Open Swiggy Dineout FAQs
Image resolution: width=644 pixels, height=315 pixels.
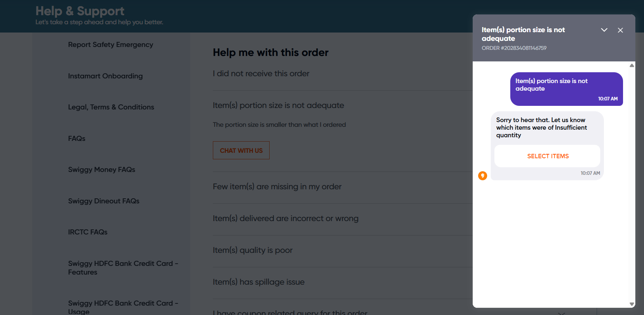[x=104, y=201]
